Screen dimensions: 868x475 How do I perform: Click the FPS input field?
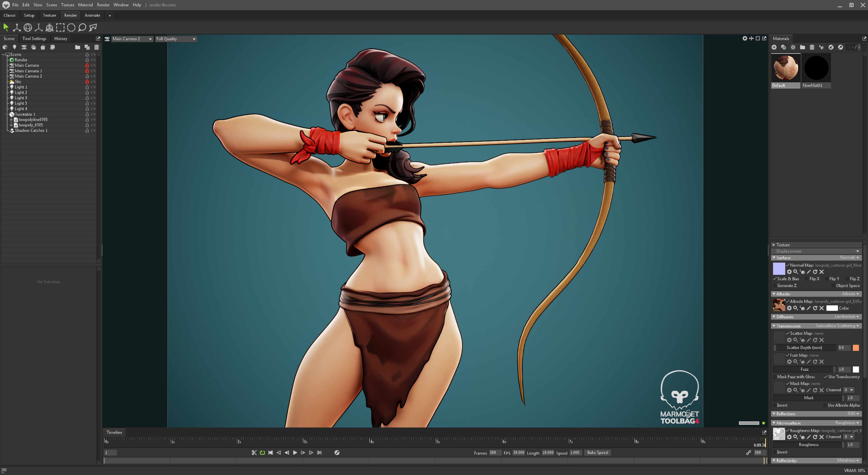pyautogui.click(x=519, y=452)
